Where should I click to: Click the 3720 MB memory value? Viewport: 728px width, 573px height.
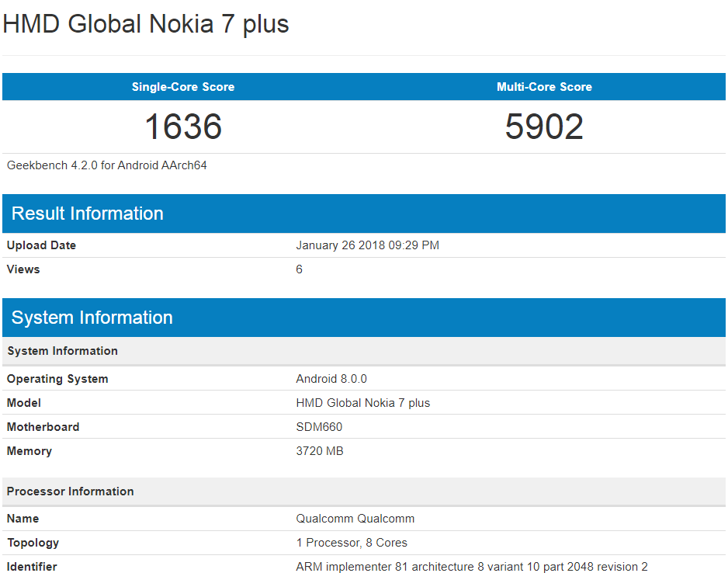pos(320,451)
